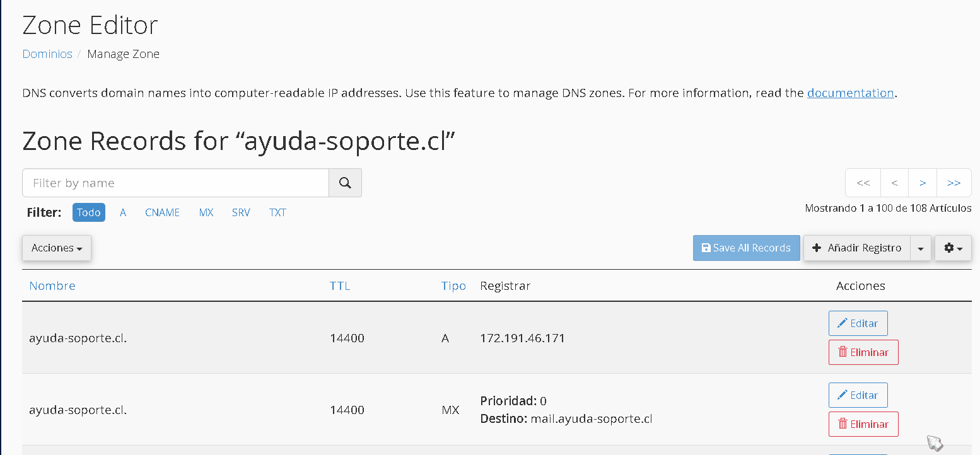The width and height of the screenshot is (980, 455).
Task: Select the TXT filter
Action: coord(277,212)
